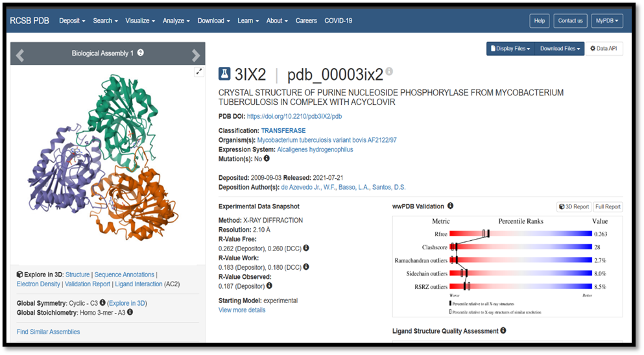
Task: Click the help icon beside Biological Assembly 1
Action: click(x=141, y=53)
